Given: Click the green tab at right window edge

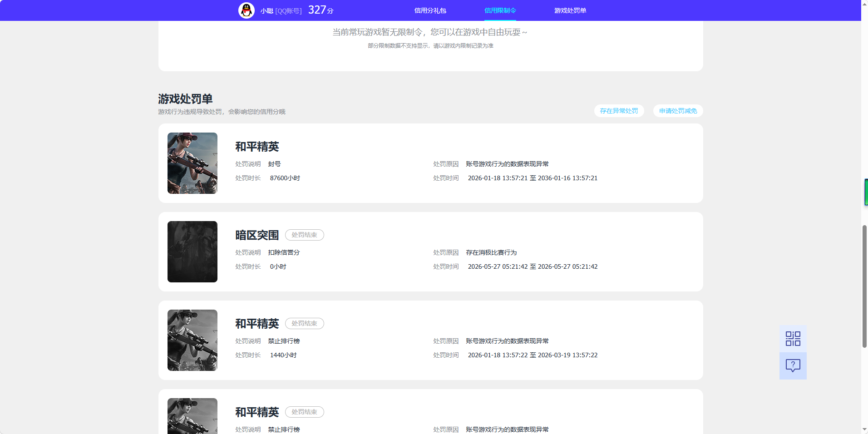Looking at the screenshot, I should pos(866,192).
